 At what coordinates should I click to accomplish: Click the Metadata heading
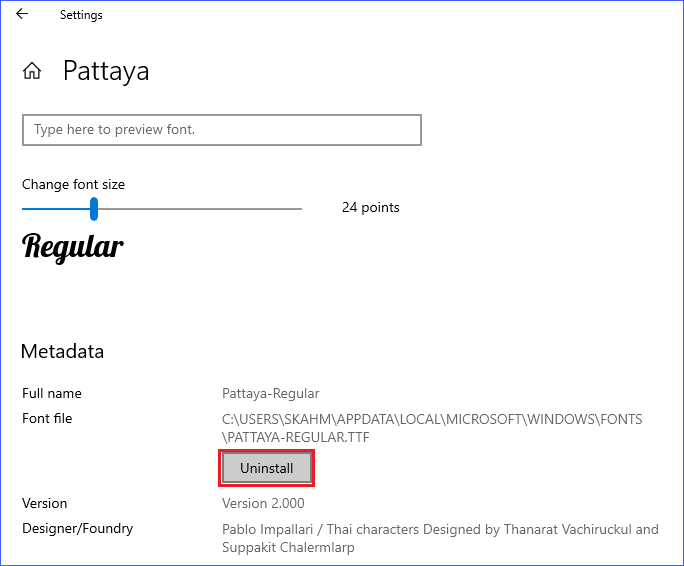62,351
